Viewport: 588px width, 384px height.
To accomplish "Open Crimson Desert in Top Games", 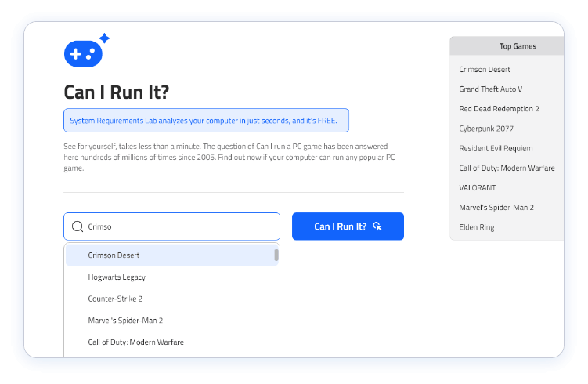I will pyautogui.click(x=485, y=70).
